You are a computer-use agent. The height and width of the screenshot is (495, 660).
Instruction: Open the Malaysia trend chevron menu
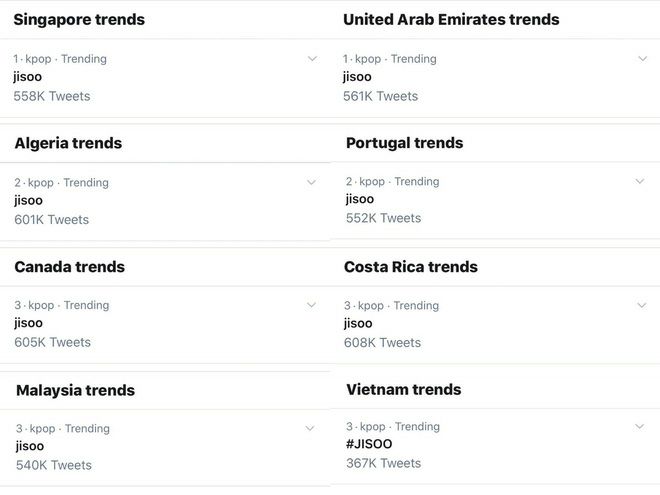coord(310,428)
